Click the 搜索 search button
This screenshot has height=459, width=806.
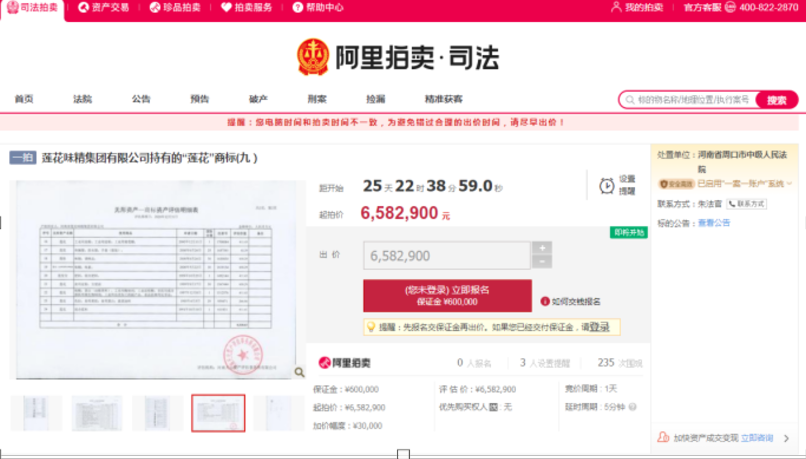point(776,100)
